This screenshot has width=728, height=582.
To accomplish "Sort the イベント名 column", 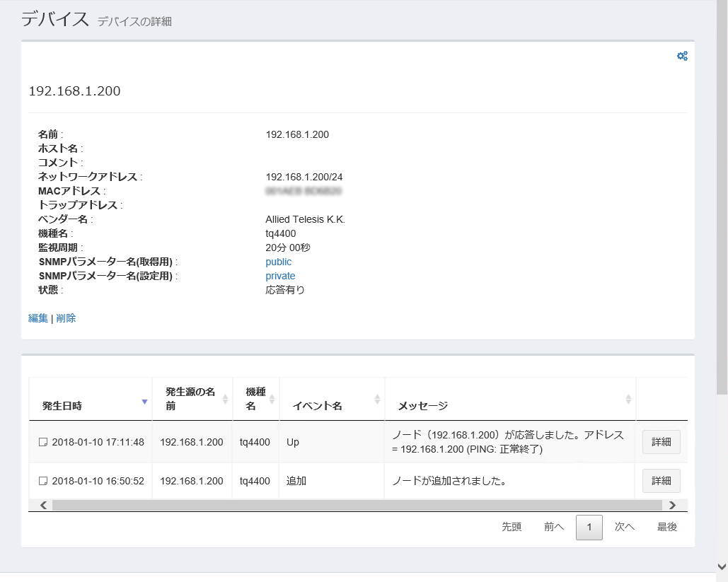I will (378, 400).
